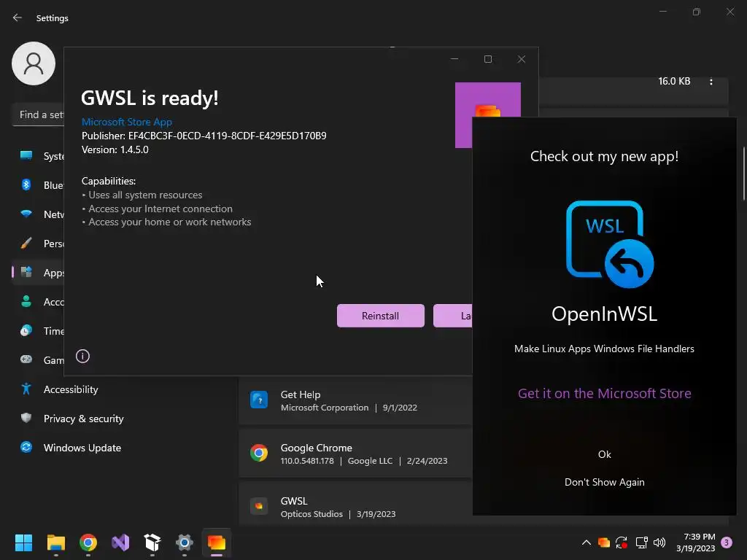Select the Apps settings category
This screenshot has height=560, width=747.
38,273
